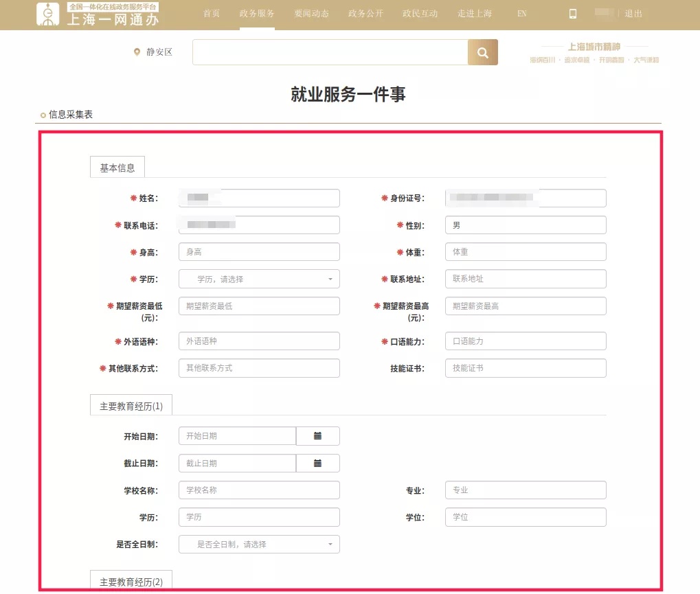
Task: Select the 静安区 district link
Action: (159, 52)
